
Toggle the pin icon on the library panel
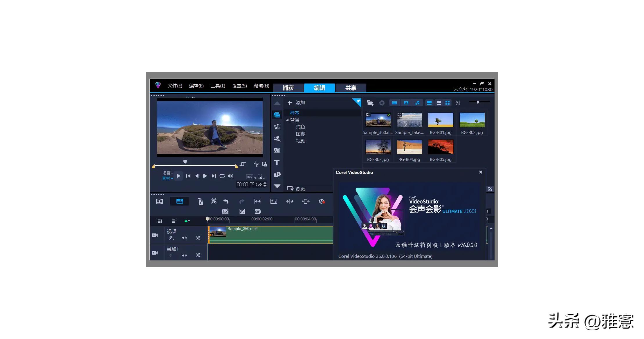[x=358, y=102]
